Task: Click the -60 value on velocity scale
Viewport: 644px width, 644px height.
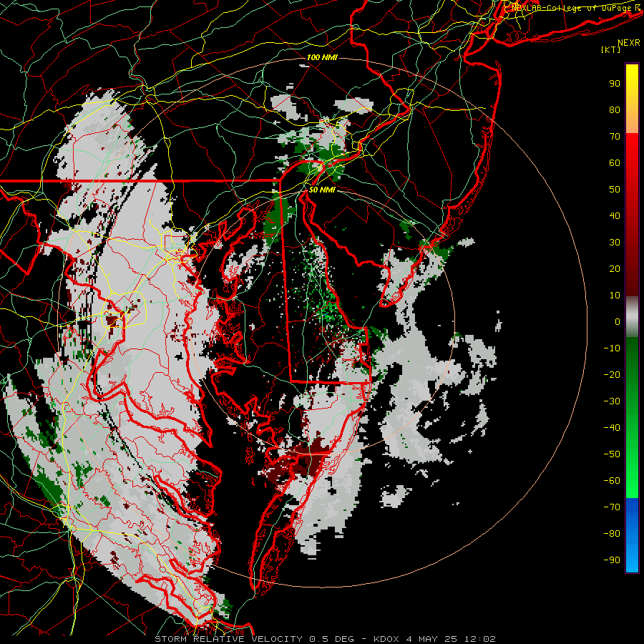Action: click(x=612, y=481)
